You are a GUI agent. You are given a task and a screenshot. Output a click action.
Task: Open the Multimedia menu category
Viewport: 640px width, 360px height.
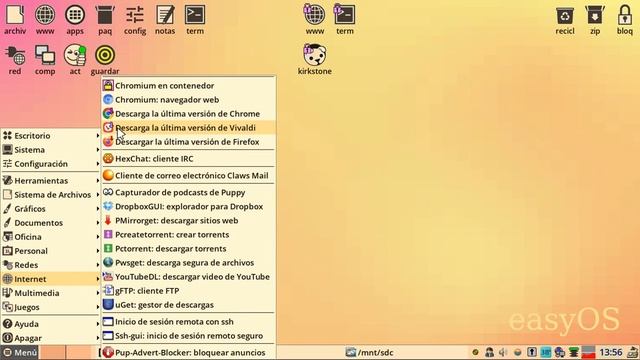(x=51, y=293)
